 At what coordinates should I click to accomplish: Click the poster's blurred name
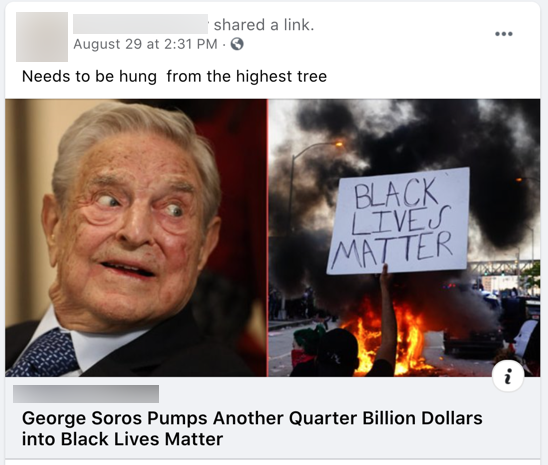(140, 24)
